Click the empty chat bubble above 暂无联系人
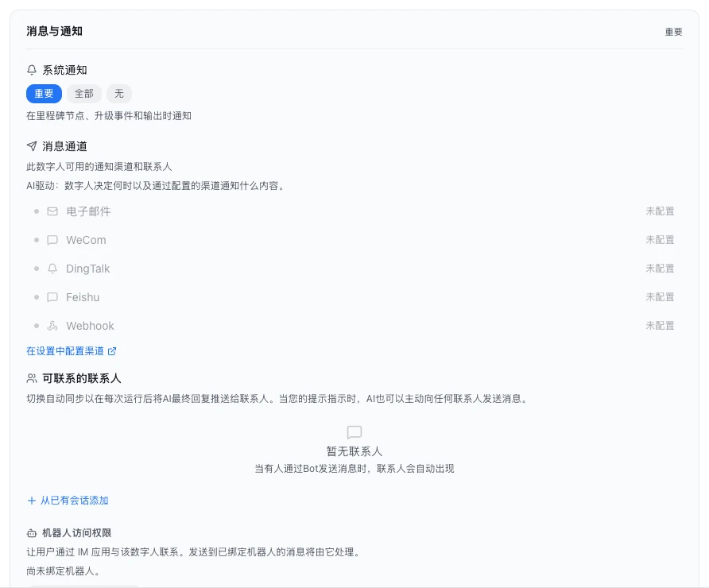 click(x=354, y=432)
